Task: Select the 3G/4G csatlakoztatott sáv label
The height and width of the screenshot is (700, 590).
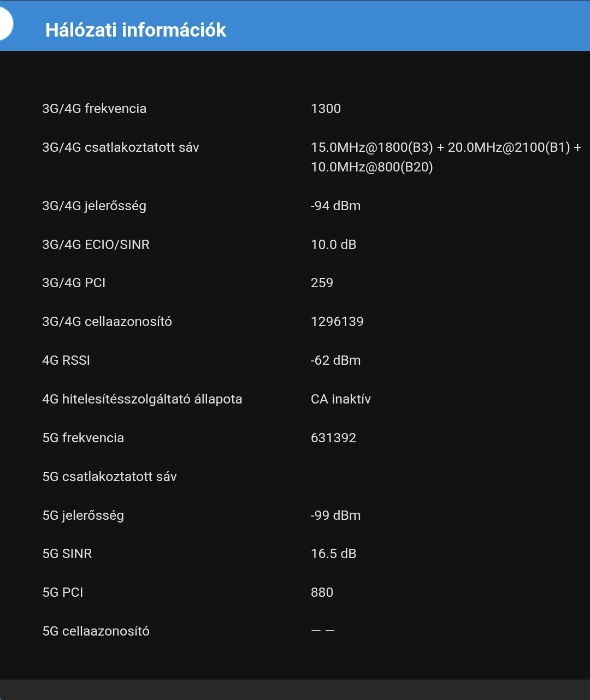Action: [x=121, y=147]
